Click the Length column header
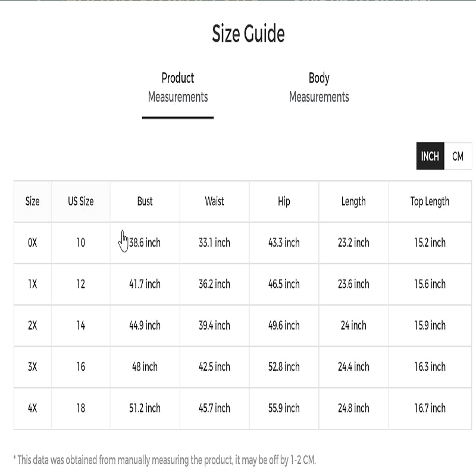Viewport: 476px width, 476px height. [353, 201]
